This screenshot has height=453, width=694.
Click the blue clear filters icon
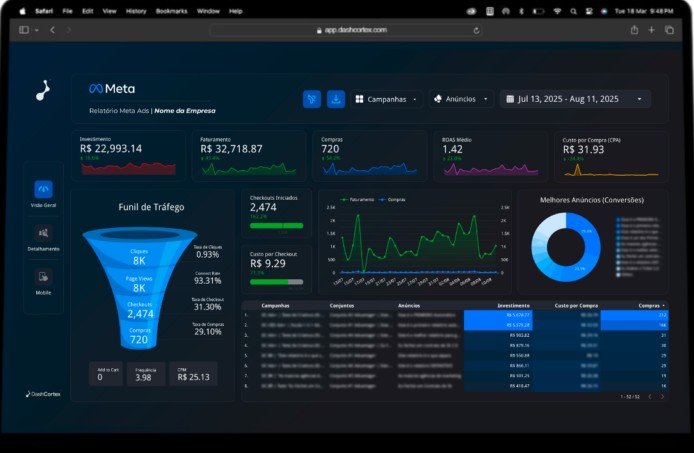click(x=312, y=99)
